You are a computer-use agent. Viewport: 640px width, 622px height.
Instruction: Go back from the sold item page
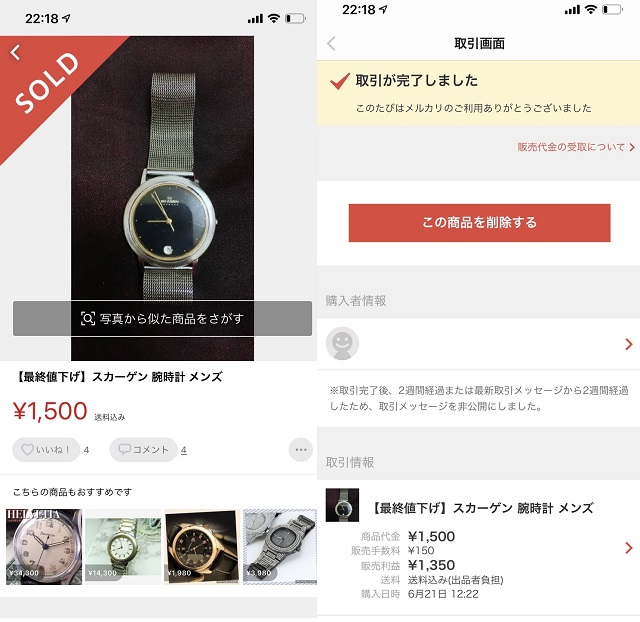tap(16, 52)
